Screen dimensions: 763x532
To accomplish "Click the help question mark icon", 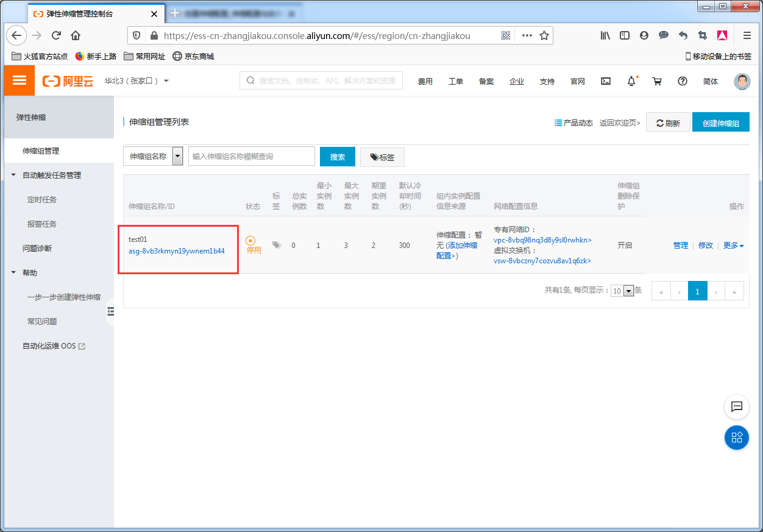I will click(683, 81).
